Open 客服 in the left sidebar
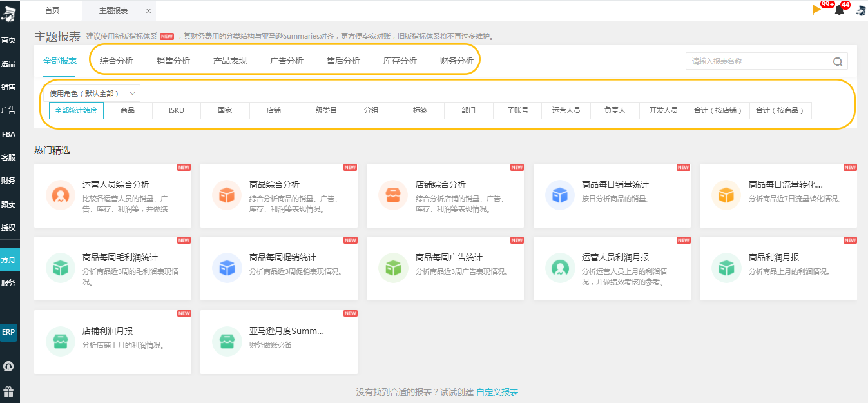 point(8,157)
